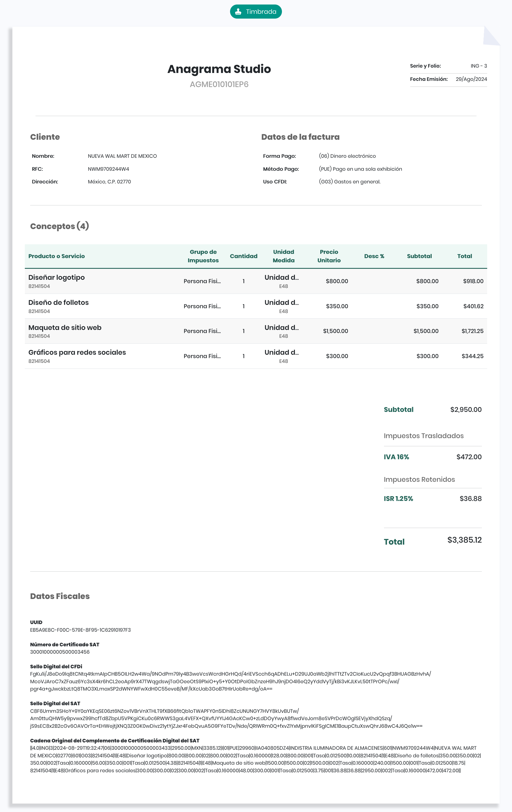Click the Conceptos (4) heading
The image size is (512, 812).
(x=59, y=226)
